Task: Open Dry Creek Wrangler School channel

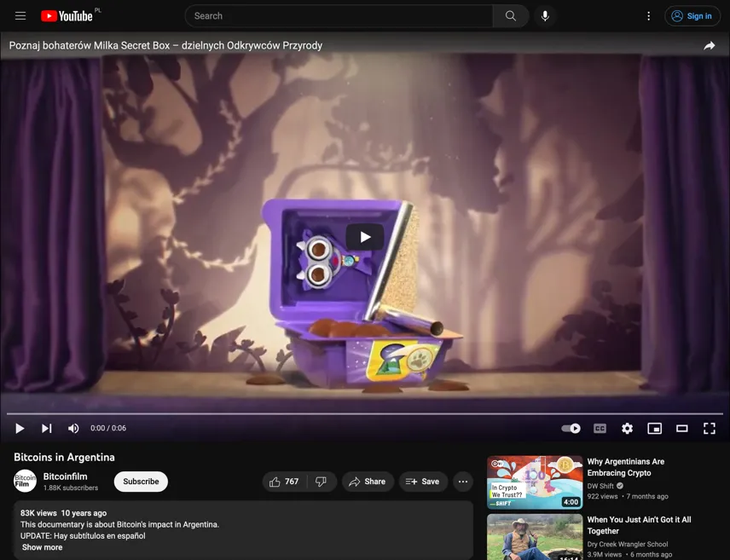Action: (x=628, y=544)
